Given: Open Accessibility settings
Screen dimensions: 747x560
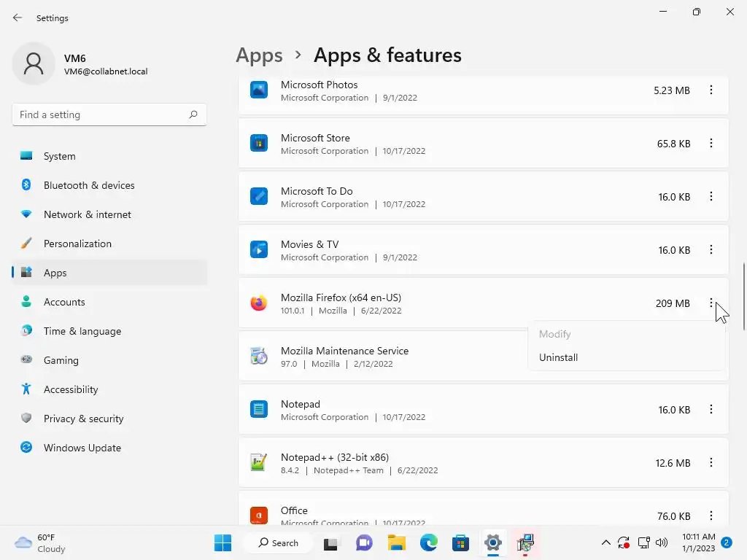Looking at the screenshot, I should click(x=109, y=389).
